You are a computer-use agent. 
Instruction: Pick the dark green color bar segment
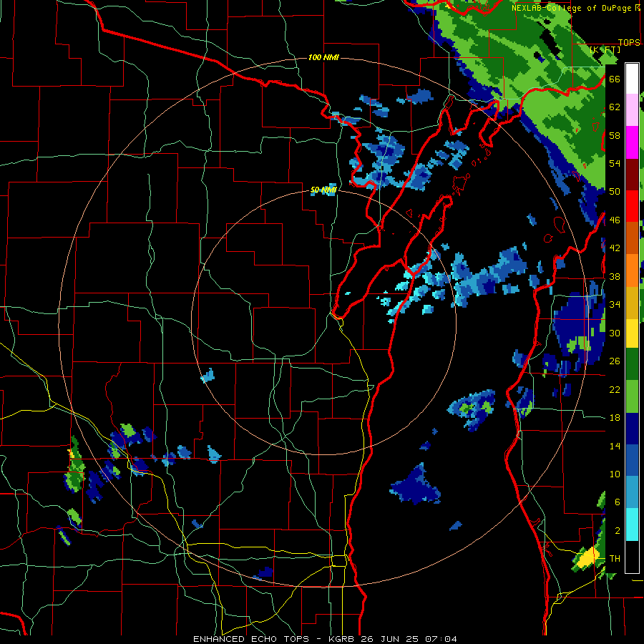[632, 364]
